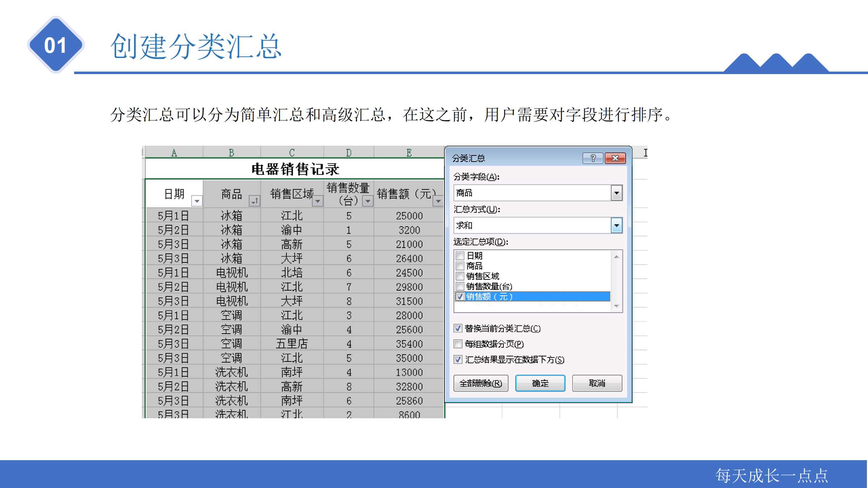Uncheck the 销售额（元）summary item
The image size is (868, 488).
point(460,296)
